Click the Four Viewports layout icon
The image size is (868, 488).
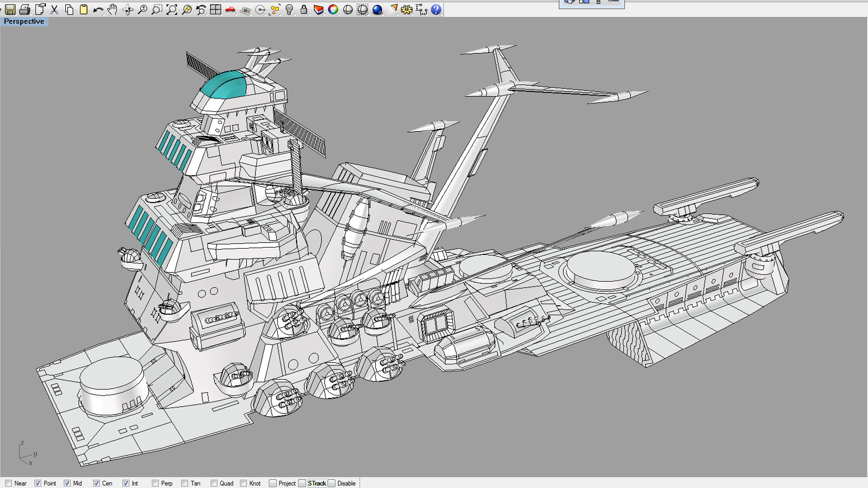pyautogui.click(x=216, y=9)
